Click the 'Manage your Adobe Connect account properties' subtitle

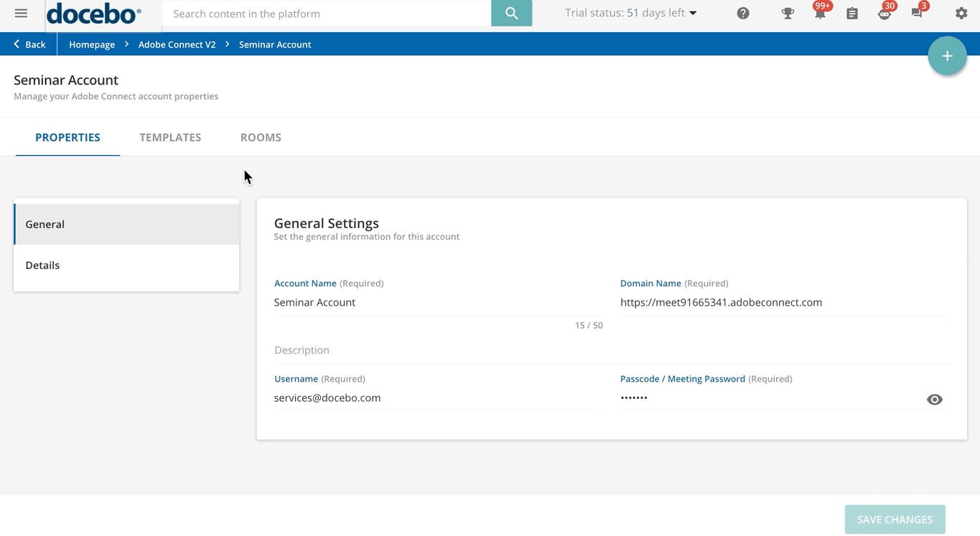click(x=116, y=96)
